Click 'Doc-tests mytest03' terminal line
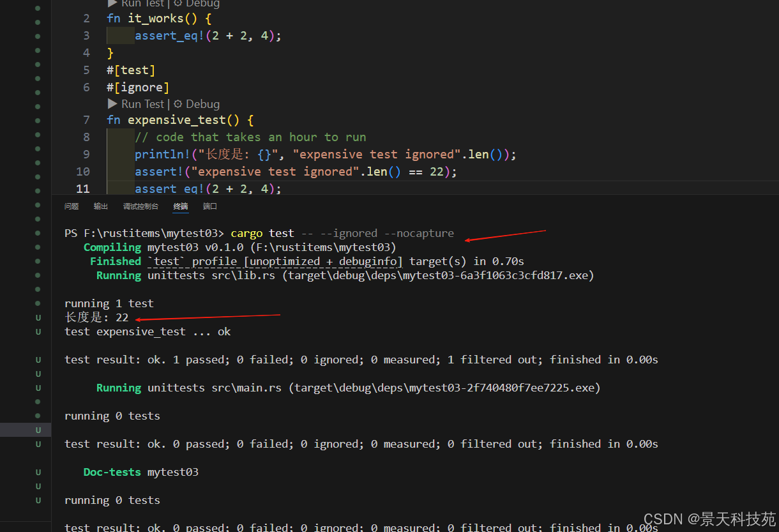 [x=141, y=472]
